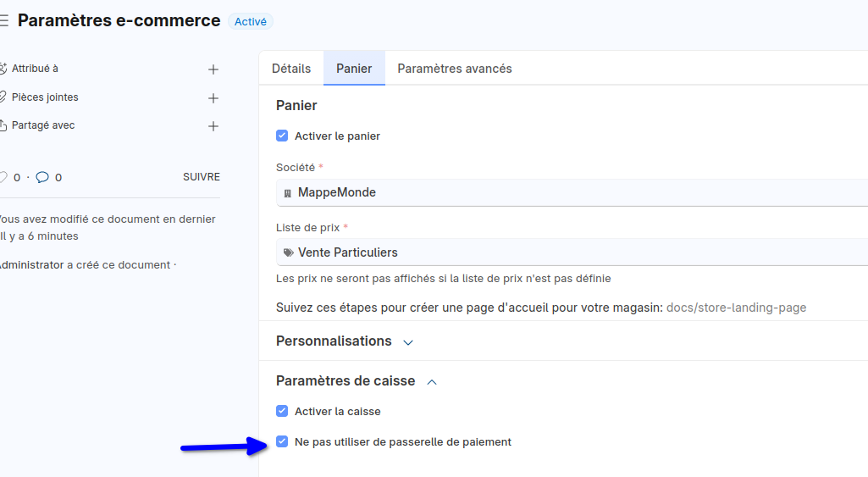Click the company building icon in Société
Viewport: 868px width, 477px height.
coord(287,193)
